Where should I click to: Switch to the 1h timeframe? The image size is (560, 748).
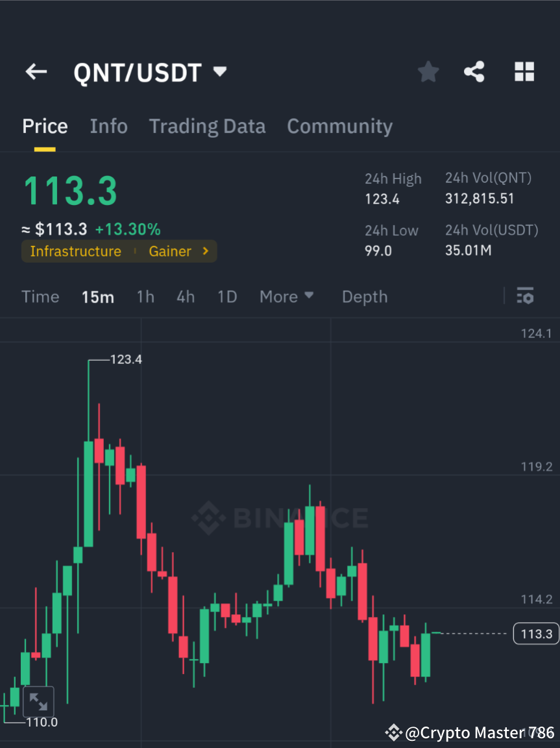point(145,296)
